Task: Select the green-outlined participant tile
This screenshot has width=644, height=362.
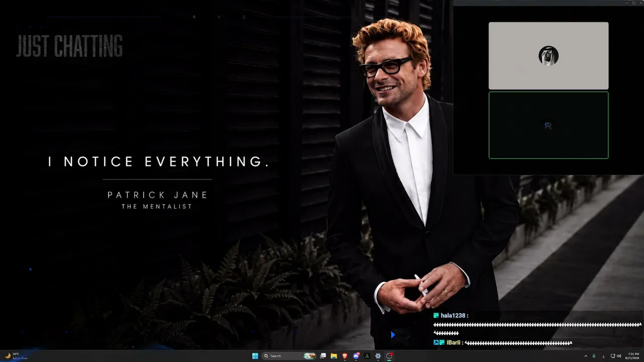Action: 548,125
